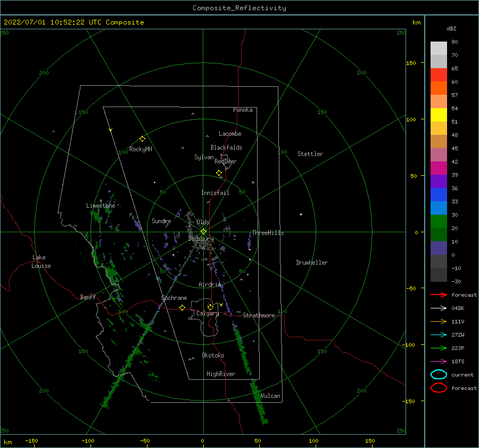Click the Limestone label
This screenshot has width=479, height=448.
click(x=101, y=206)
